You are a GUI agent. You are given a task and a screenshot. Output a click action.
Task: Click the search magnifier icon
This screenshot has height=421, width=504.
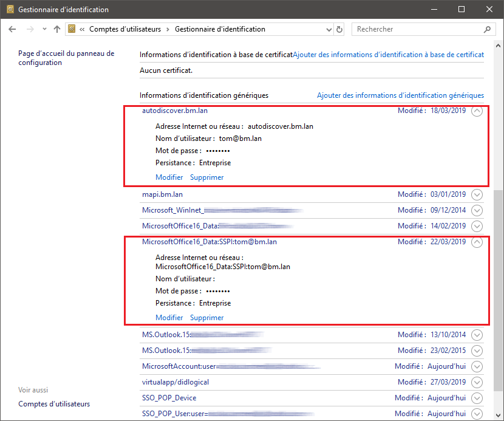coord(487,29)
